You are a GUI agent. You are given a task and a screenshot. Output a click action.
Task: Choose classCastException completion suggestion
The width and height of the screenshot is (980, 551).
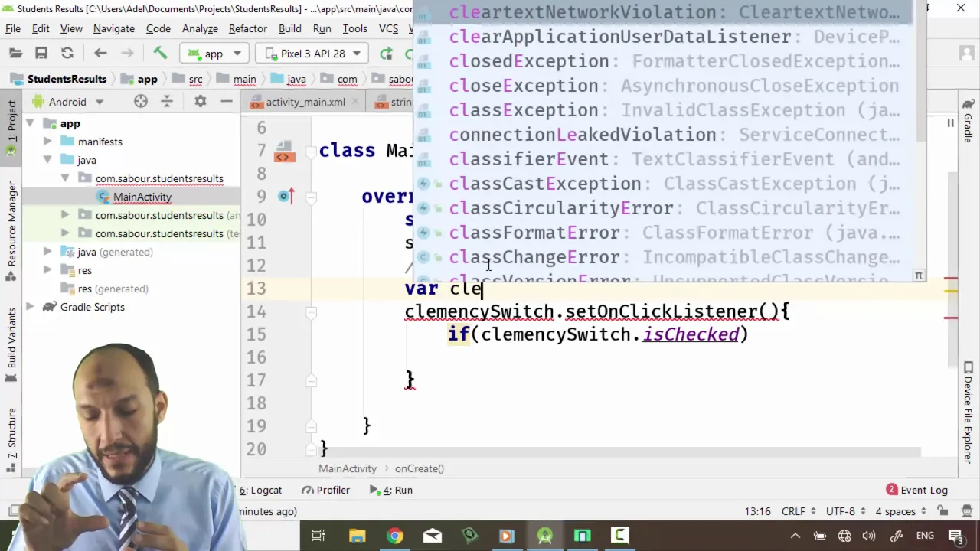pyautogui.click(x=662, y=184)
